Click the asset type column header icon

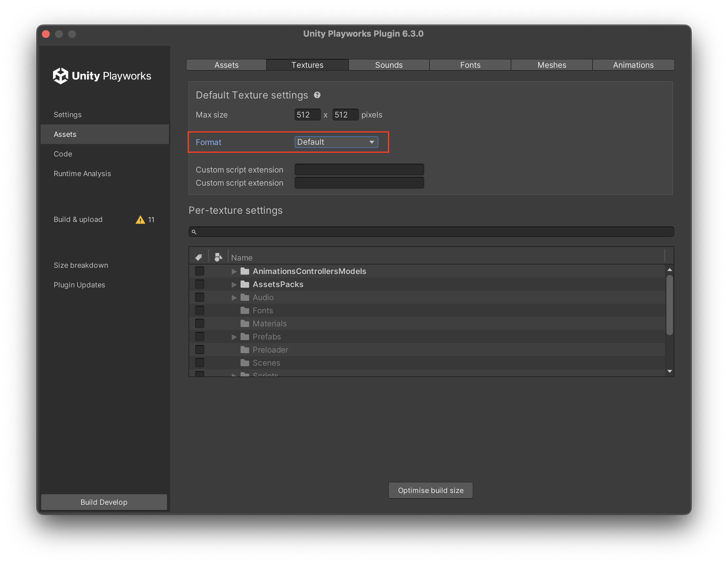218,257
